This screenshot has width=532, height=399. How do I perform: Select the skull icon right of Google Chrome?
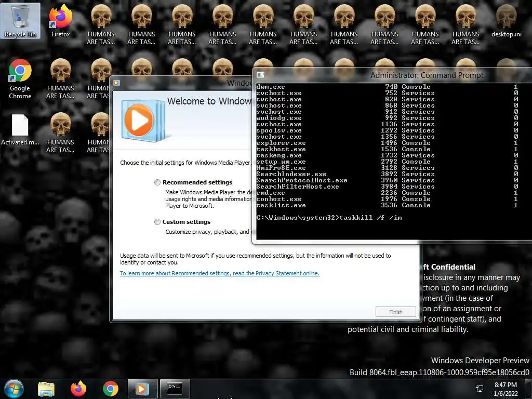point(60,79)
